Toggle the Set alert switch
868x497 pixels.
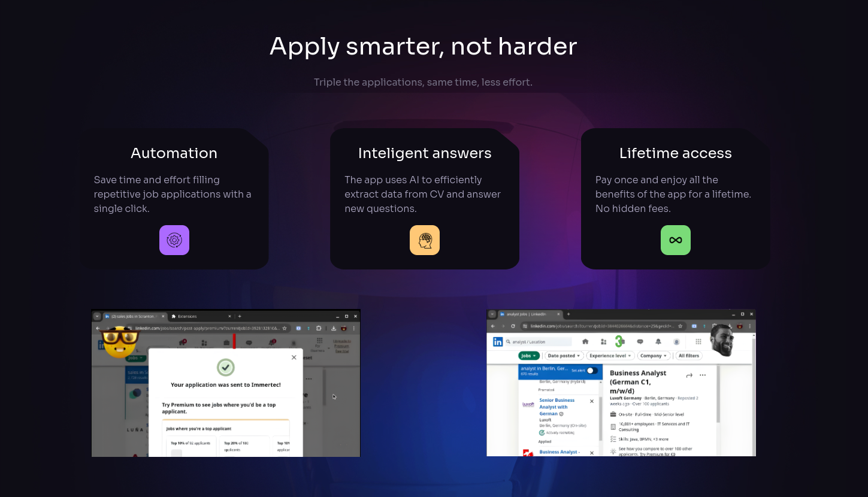pos(592,371)
